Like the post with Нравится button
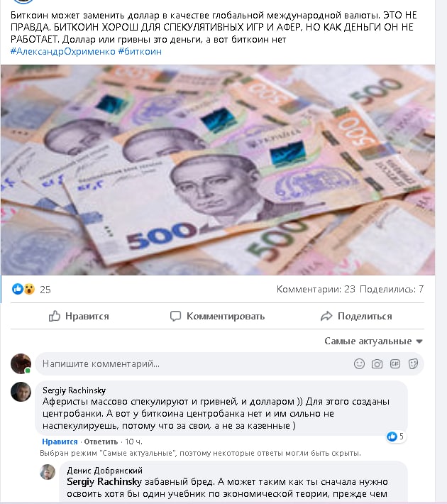 (x=79, y=317)
